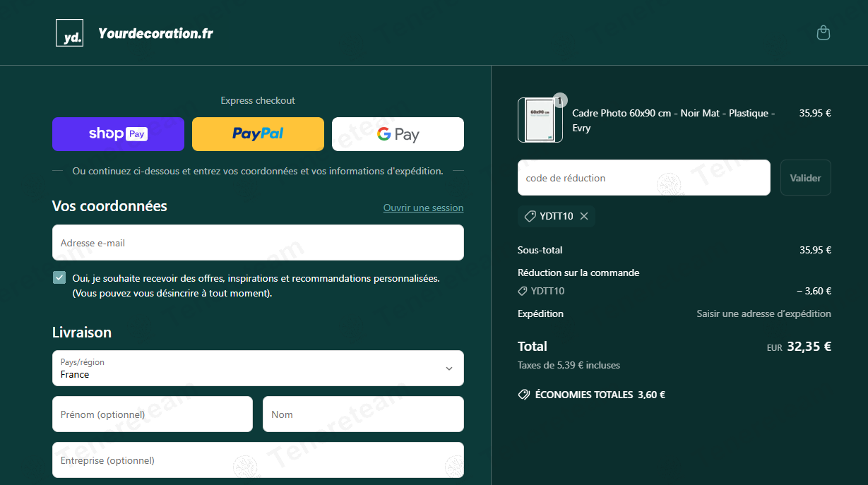Open the Ouvrir une session link

point(423,208)
